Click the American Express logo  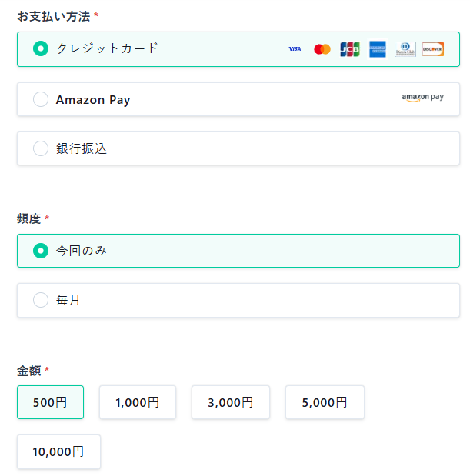pyautogui.click(x=378, y=49)
